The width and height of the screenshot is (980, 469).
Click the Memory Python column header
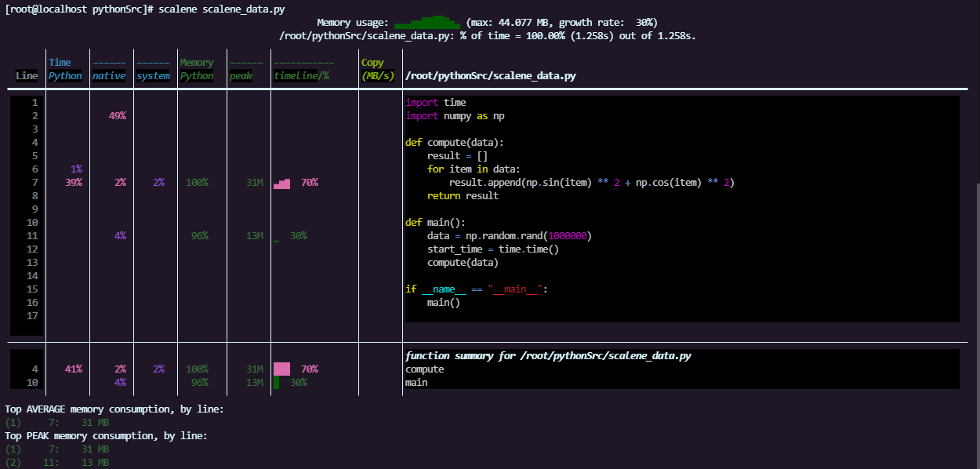click(196, 69)
